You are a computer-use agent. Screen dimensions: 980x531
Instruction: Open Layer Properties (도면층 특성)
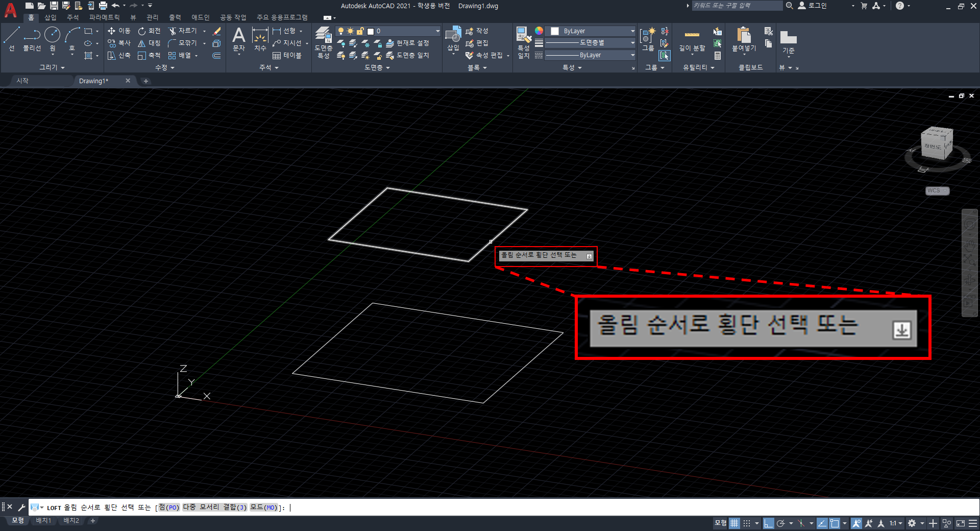pyautogui.click(x=324, y=42)
